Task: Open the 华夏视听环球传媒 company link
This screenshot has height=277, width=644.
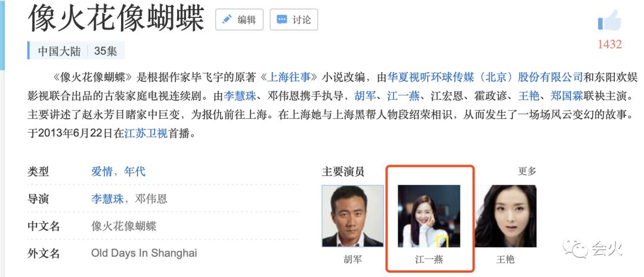Action: coord(485,77)
